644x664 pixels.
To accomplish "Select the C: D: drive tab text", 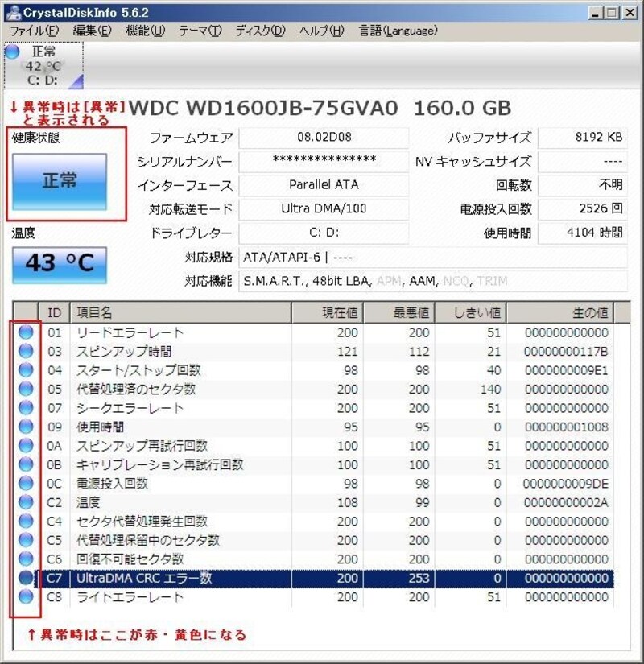I will pos(43,80).
